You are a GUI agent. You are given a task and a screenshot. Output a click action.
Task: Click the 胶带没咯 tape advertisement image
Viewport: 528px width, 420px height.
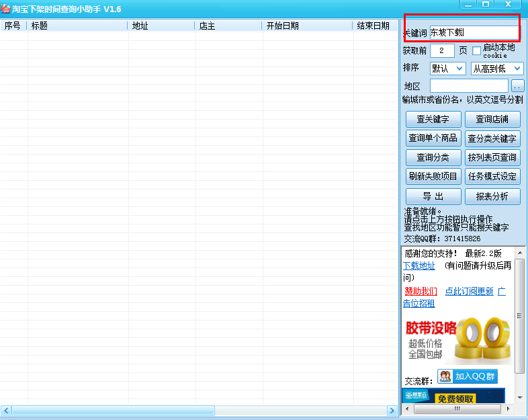click(458, 340)
